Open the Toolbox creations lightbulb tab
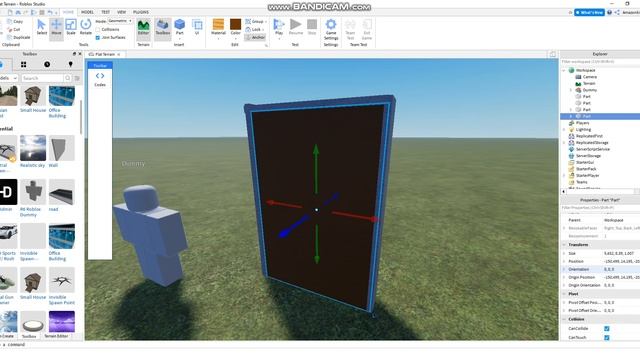Image resolution: width=640 pixels, height=360 pixels. (70, 64)
